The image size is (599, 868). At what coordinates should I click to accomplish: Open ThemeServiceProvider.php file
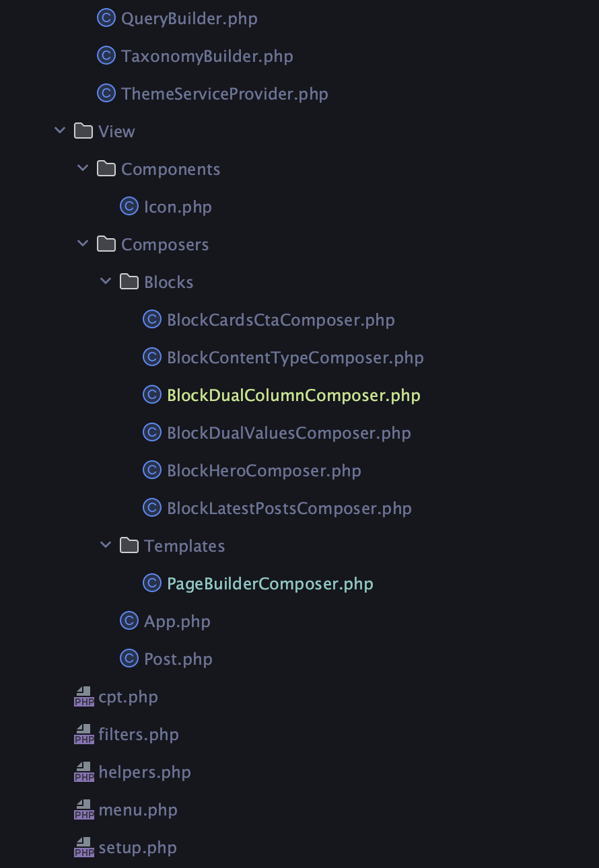225,94
